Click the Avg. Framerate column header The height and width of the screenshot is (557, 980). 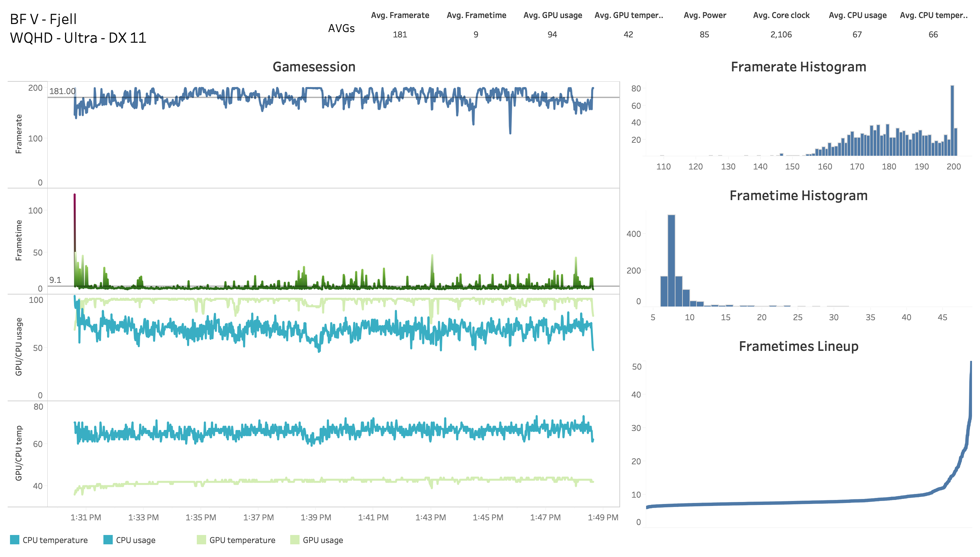click(x=400, y=15)
